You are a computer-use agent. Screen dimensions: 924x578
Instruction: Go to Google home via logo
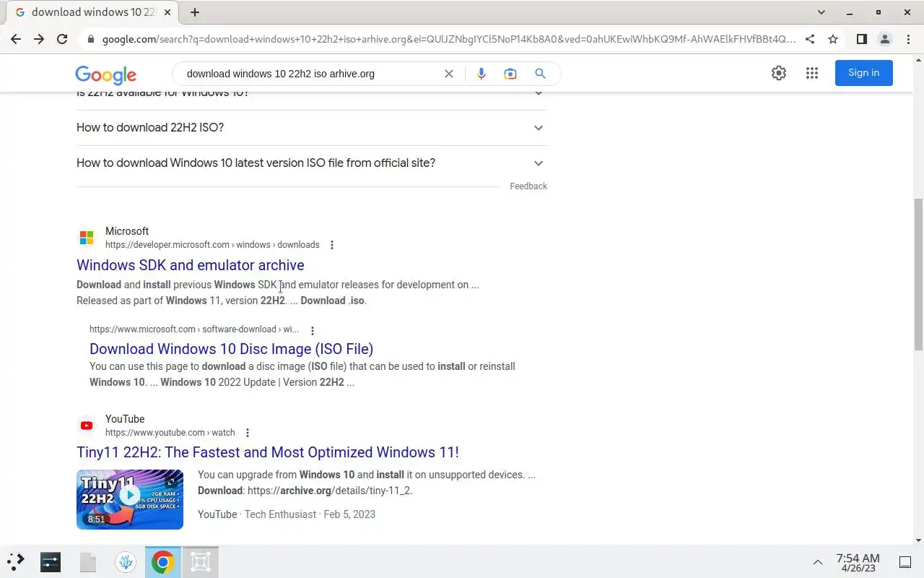click(x=105, y=74)
